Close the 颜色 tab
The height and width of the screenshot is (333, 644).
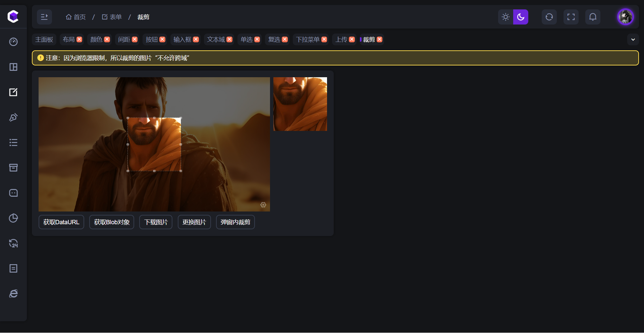pyautogui.click(x=107, y=40)
